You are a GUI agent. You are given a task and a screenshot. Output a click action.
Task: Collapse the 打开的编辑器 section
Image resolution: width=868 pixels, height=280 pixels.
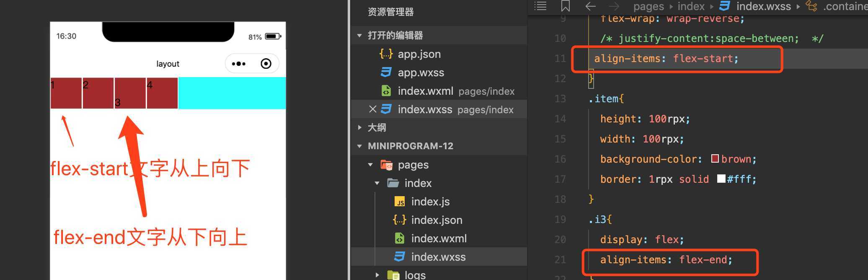click(359, 36)
